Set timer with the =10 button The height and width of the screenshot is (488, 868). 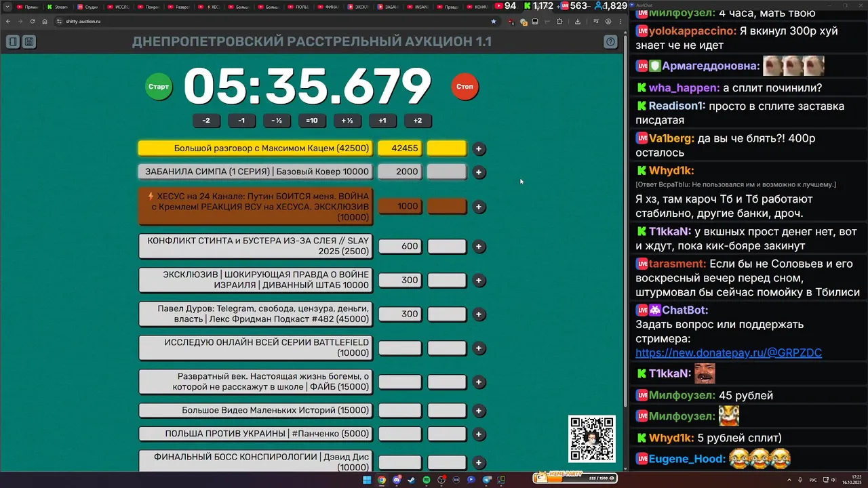(312, 121)
